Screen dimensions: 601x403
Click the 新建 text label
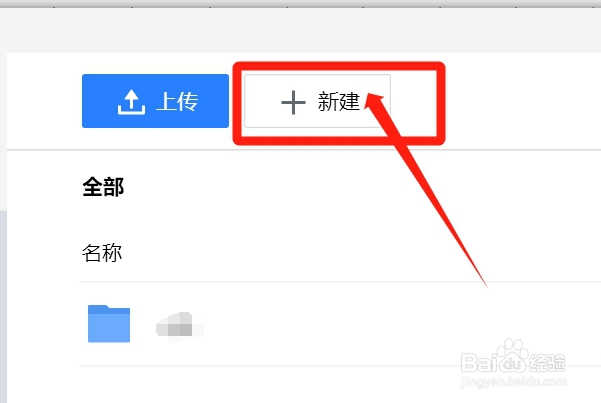coord(339,102)
